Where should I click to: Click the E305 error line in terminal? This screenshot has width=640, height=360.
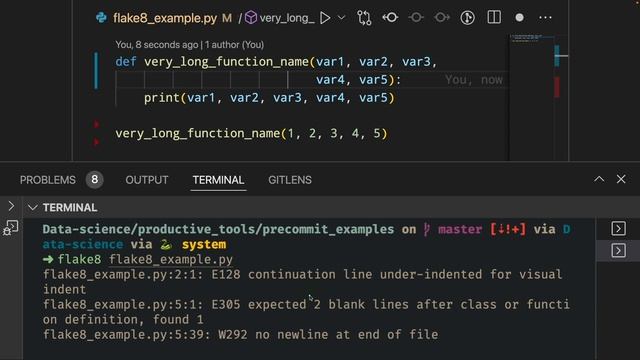[306, 312]
